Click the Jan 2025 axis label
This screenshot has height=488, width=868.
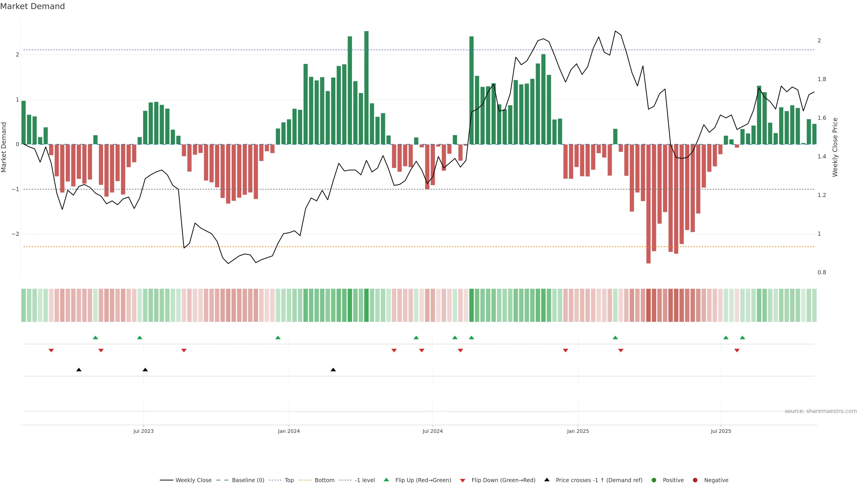pos(578,432)
